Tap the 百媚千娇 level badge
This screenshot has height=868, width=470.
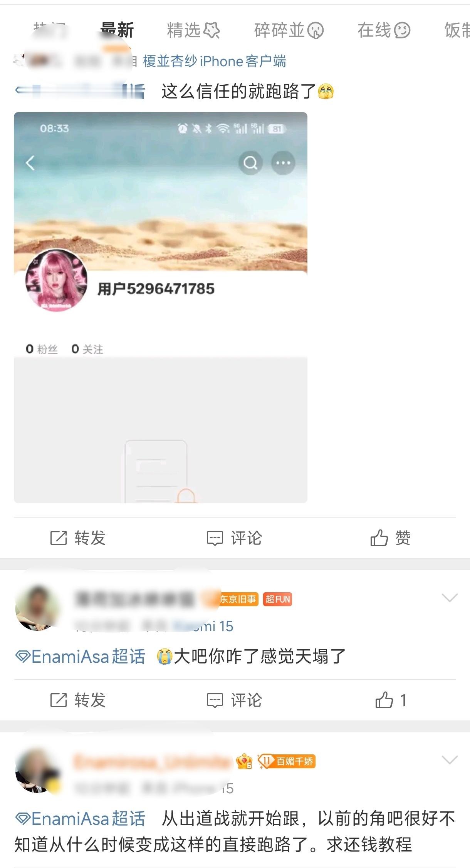pos(287,761)
